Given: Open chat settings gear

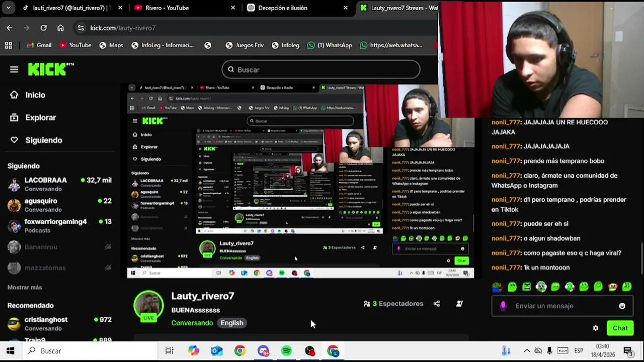Looking at the screenshot, I should [x=596, y=328].
